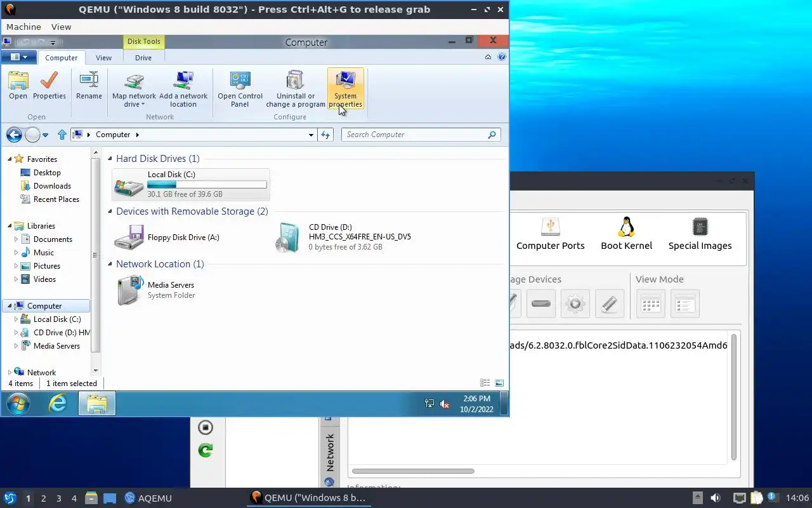This screenshot has height=508, width=812.
Task: Go back with the Explorer back arrow
Action: point(14,135)
